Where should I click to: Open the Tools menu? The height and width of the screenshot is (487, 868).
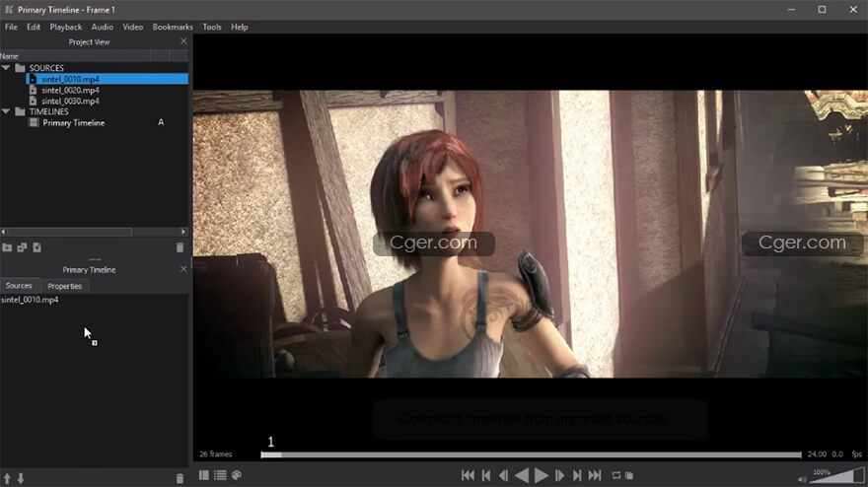tap(212, 27)
